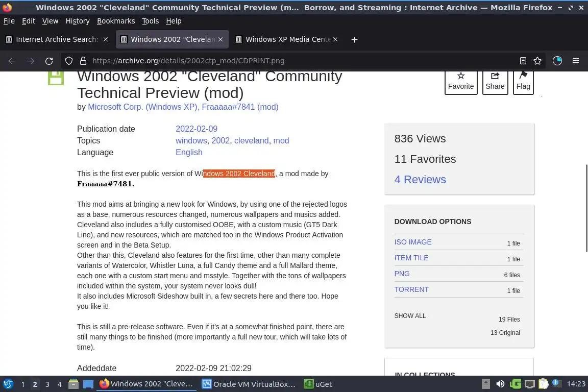Click the removable media tray icon
Viewport: 588px width, 392px height.
[485, 384]
